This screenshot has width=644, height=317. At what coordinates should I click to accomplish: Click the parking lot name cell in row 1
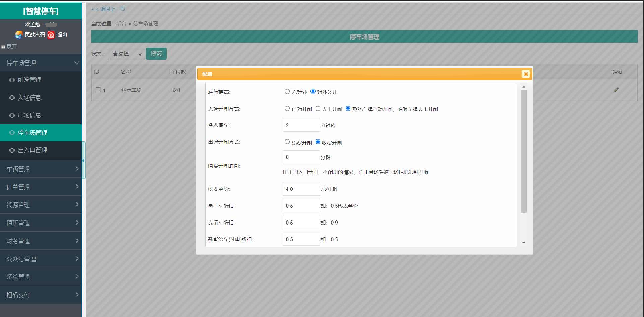[131, 90]
